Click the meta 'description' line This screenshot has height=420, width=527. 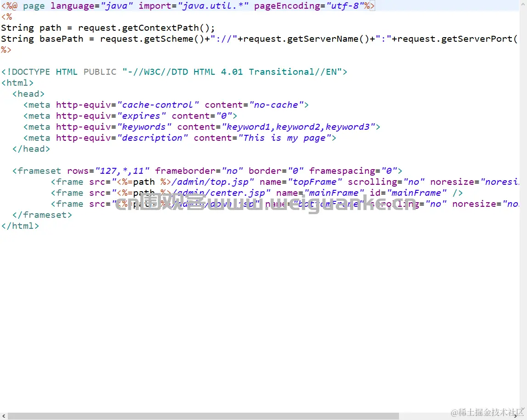180,138
